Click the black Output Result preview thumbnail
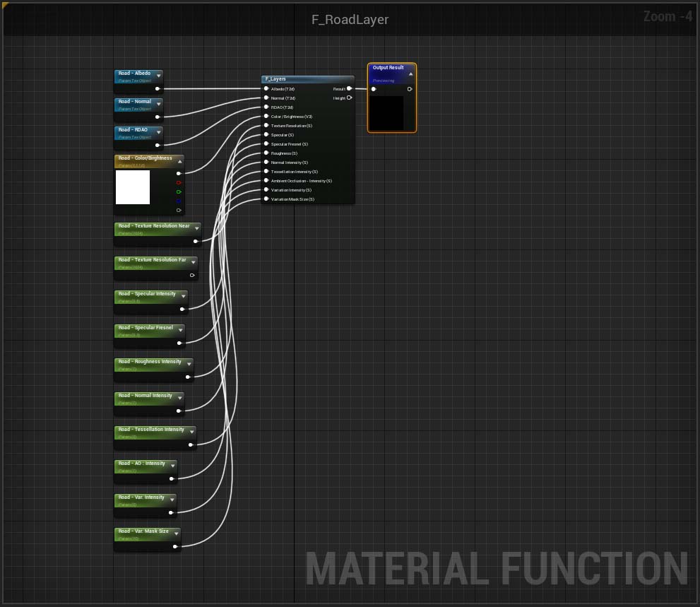 click(386, 113)
